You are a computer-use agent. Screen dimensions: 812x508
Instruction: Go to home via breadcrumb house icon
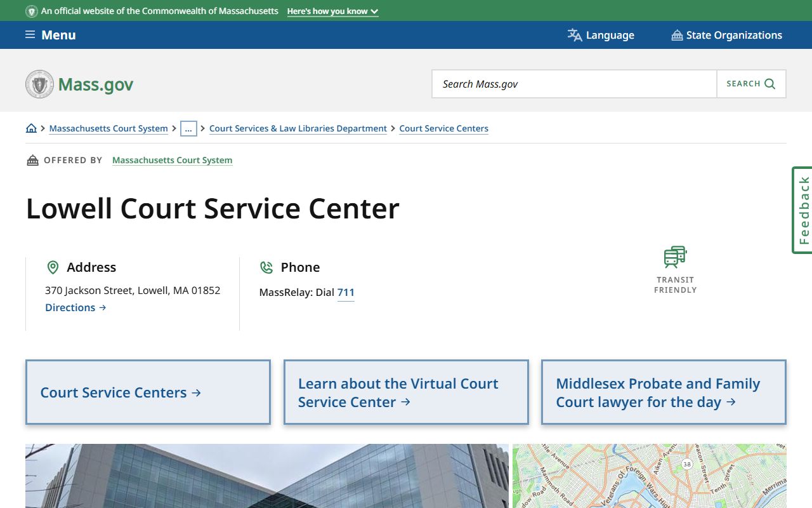pyautogui.click(x=31, y=128)
